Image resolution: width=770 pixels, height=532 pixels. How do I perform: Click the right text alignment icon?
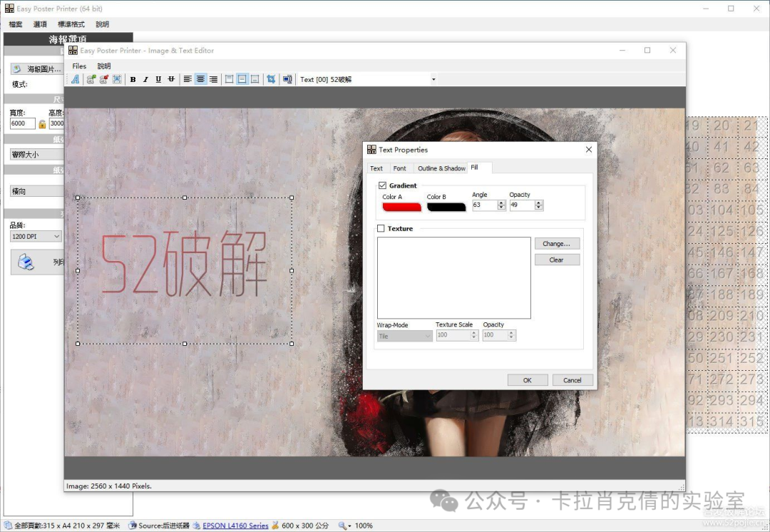pos(212,79)
